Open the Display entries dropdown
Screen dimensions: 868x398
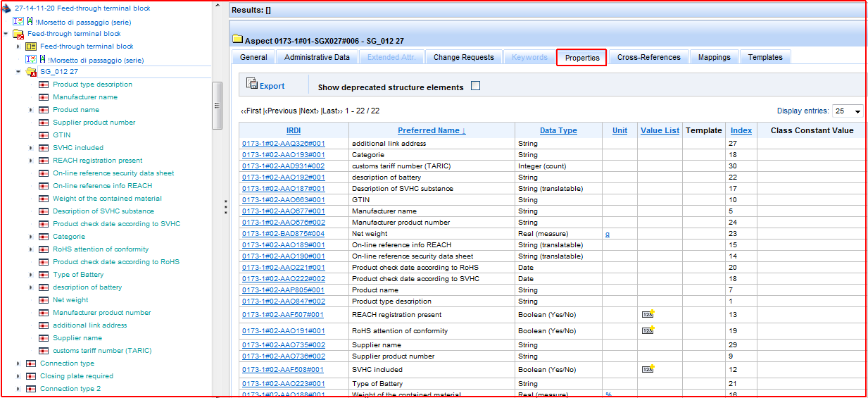[x=848, y=111]
